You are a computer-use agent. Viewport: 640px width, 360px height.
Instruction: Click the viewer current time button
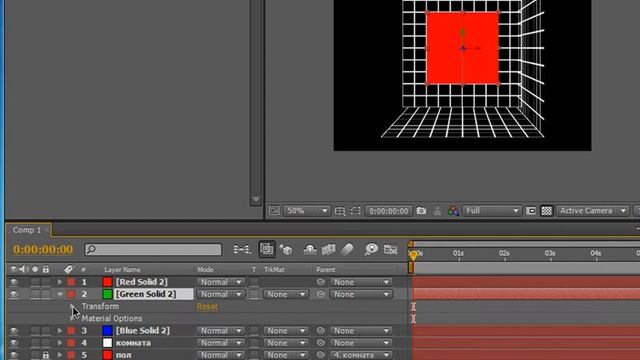coord(389,211)
